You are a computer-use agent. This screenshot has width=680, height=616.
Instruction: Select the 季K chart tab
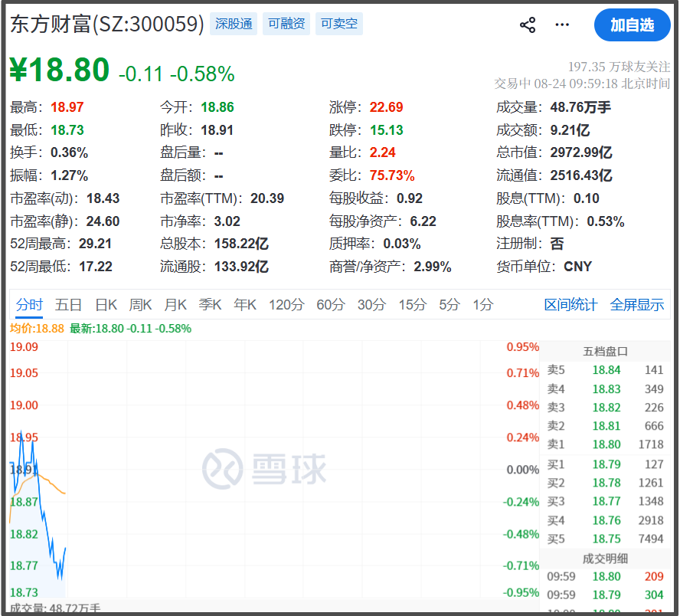click(210, 304)
